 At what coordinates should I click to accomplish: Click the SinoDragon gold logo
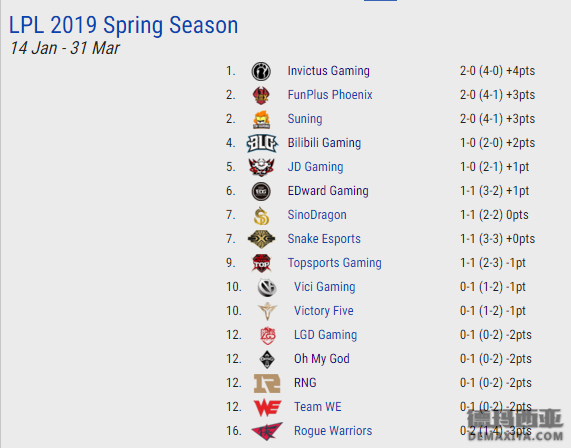[261, 215]
